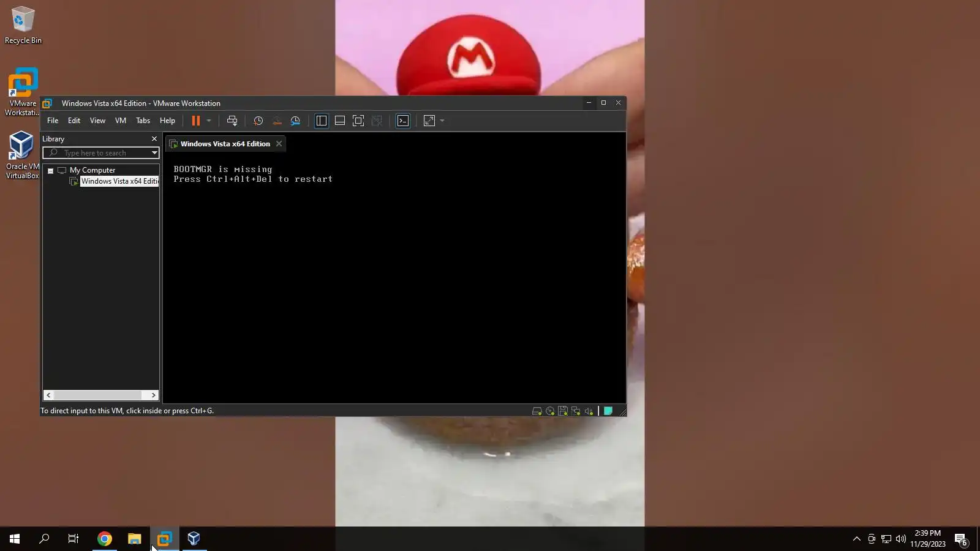The height and width of the screenshot is (551, 980).
Task: Click the sound card status icon
Action: [x=589, y=411]
